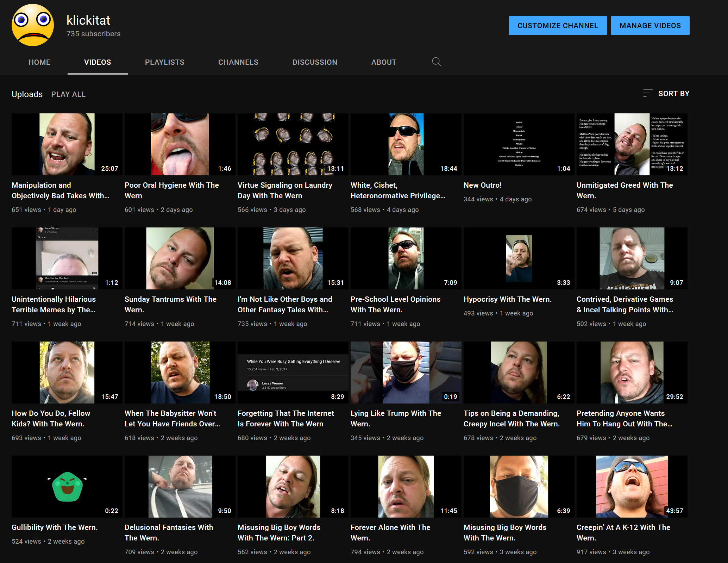The image size is (728, 563).
Task: Switch to the Playlists tab
Action: 165,62
